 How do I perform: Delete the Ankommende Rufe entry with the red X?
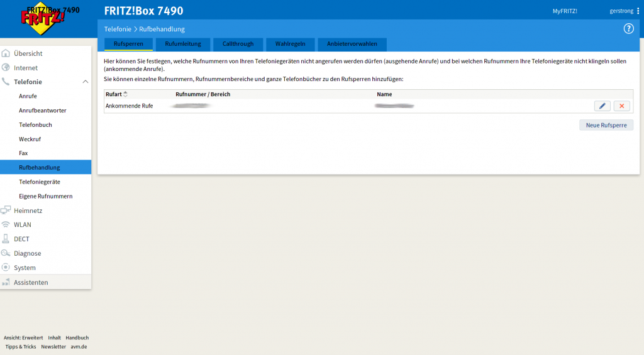coord(621,106)
